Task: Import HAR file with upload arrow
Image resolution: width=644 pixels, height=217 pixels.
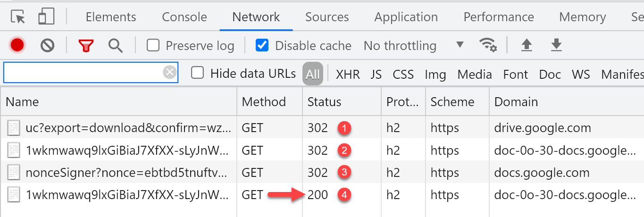Action: [x=527, y=45]
